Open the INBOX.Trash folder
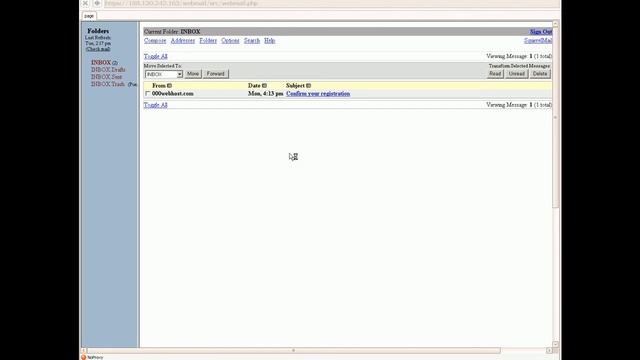This screenshot has height=360, width=640. pos(108,84)
